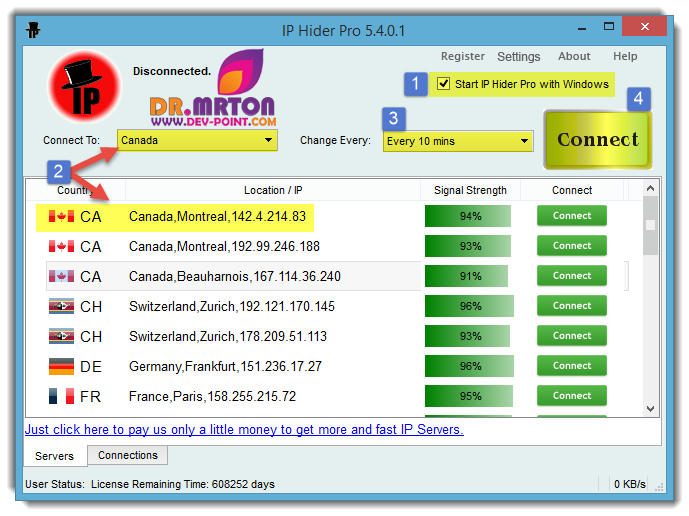Screen dimensions: 689x516
Task: Sort by the Location / IP column header
Action: 273,190
